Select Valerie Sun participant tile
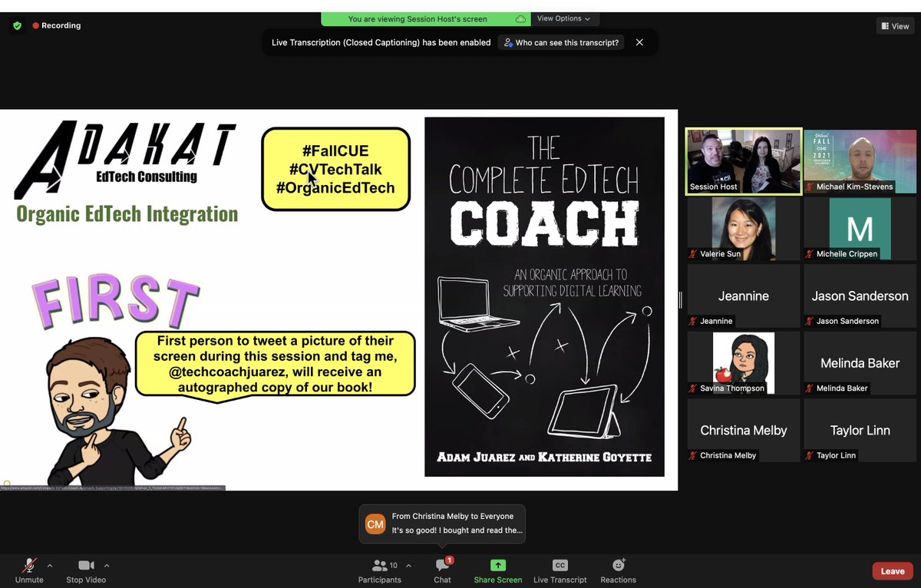The height and width of the screenshot is (588, 921). 744,229
